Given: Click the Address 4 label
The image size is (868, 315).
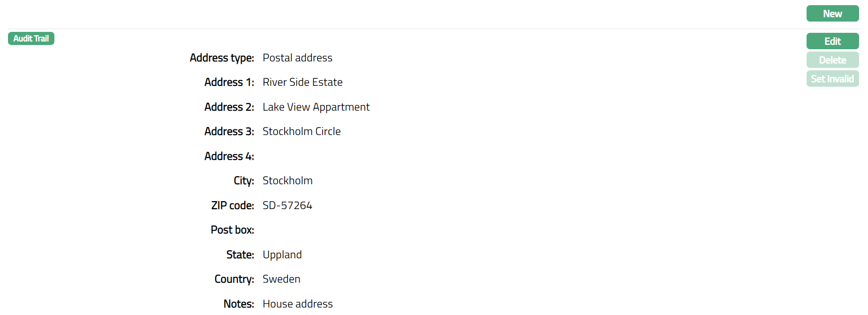Looking at the screenshot, I should [229, 156].
